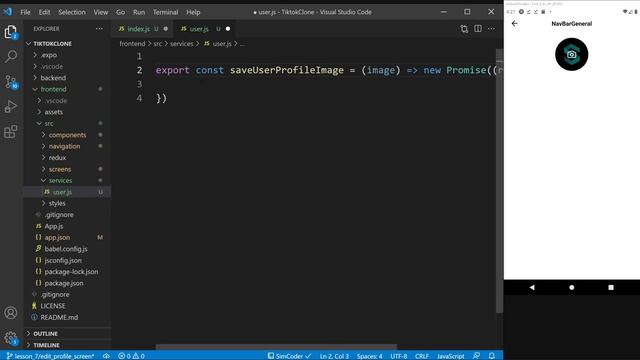640x360 pixels.
Task: Open notifications bell in status bar
Action: [x=492, y=356]
